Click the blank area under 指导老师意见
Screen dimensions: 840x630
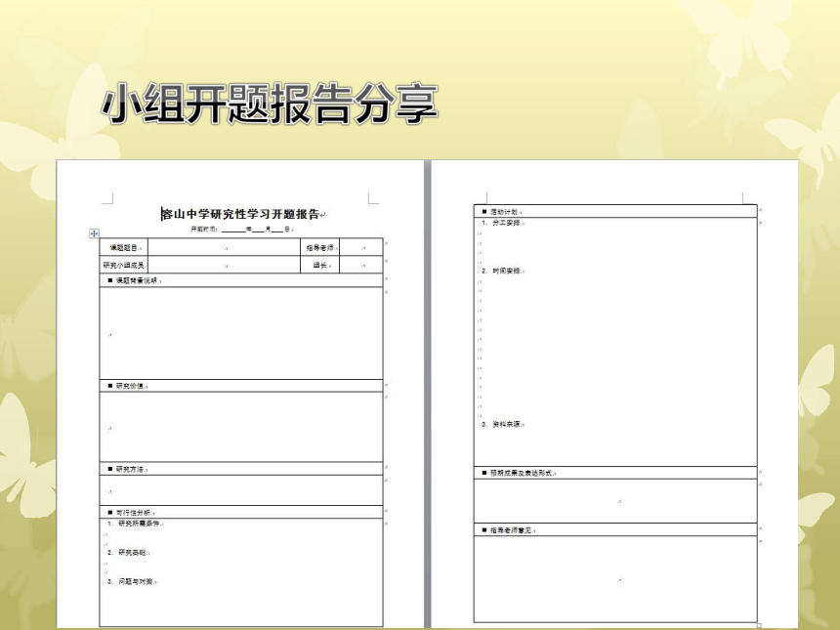pos(615,579)
